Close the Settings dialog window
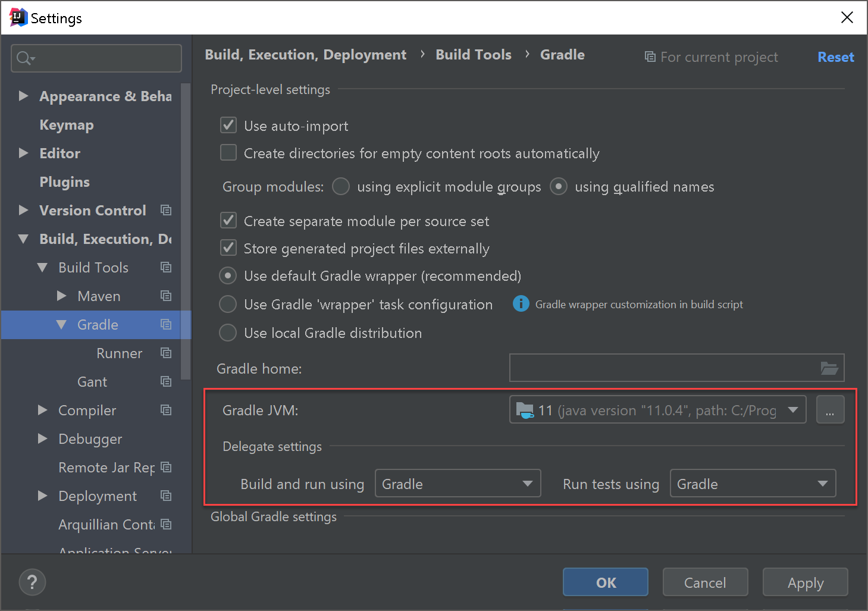The height and width of the screenshot is (611, 868). pyautogui.click(x=847, y=17)
